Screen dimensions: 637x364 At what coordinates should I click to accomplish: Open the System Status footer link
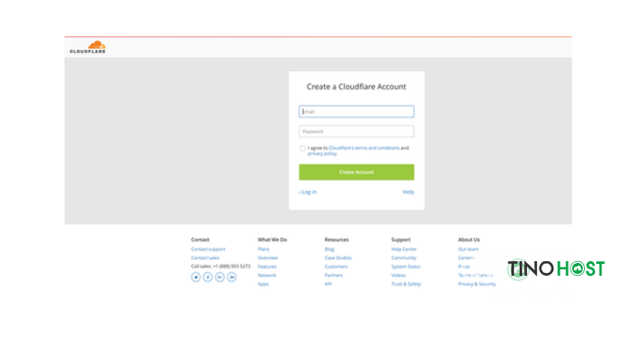[406, 267]
